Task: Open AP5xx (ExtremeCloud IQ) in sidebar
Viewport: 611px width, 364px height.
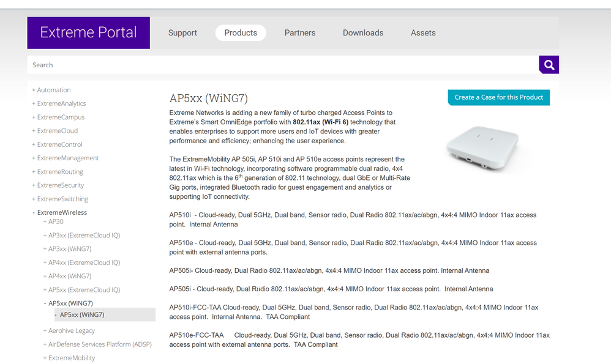Action: (x=82, y=289)
